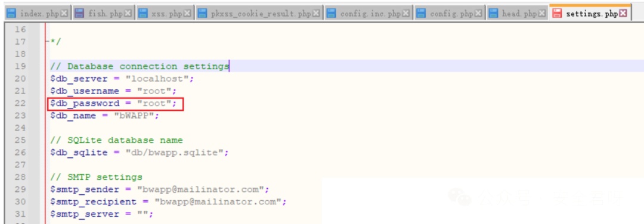The width and height of the screenshot is (644, 224).
Task: Open the pkxss_cookie_result.php tab
Action: click(x=259, y=14)
